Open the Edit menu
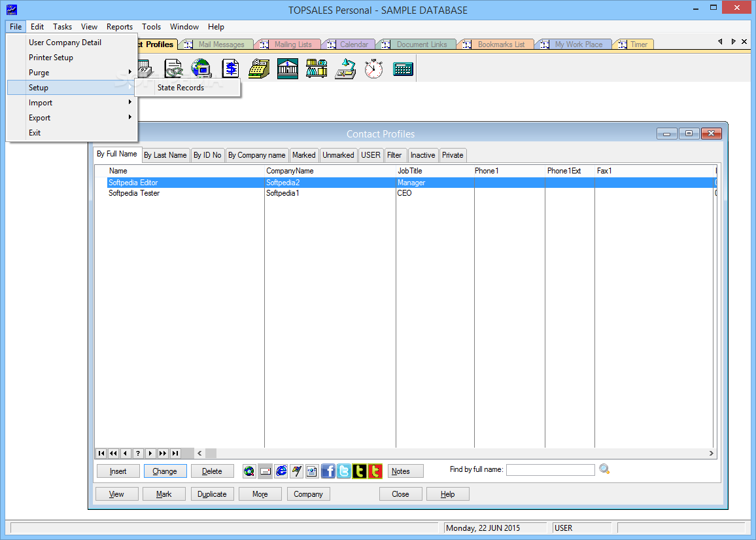This screenshot has height=540, width=756. [37, 27]
